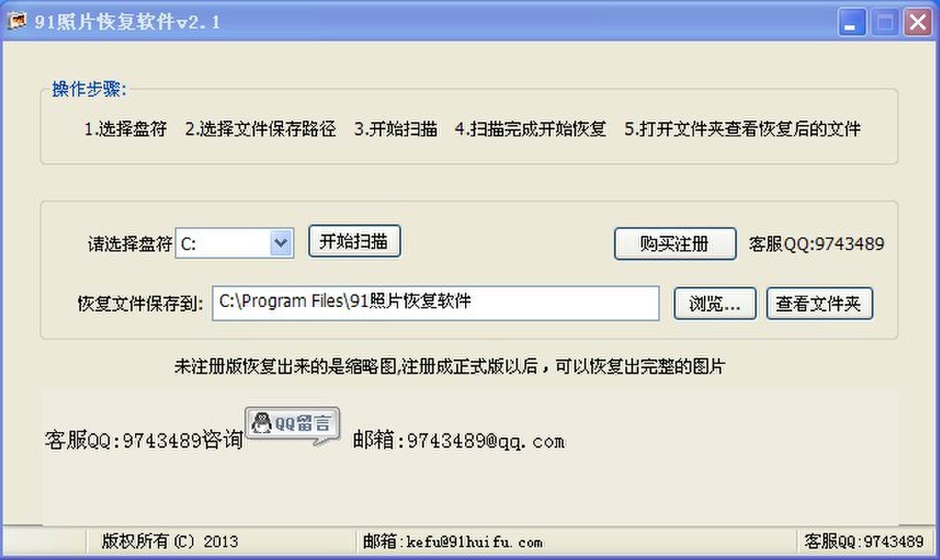This screenshot has height=560, width=940.
Task: Click the 邮箱:9743489@qq.com email text
Action: pos(459,441)
